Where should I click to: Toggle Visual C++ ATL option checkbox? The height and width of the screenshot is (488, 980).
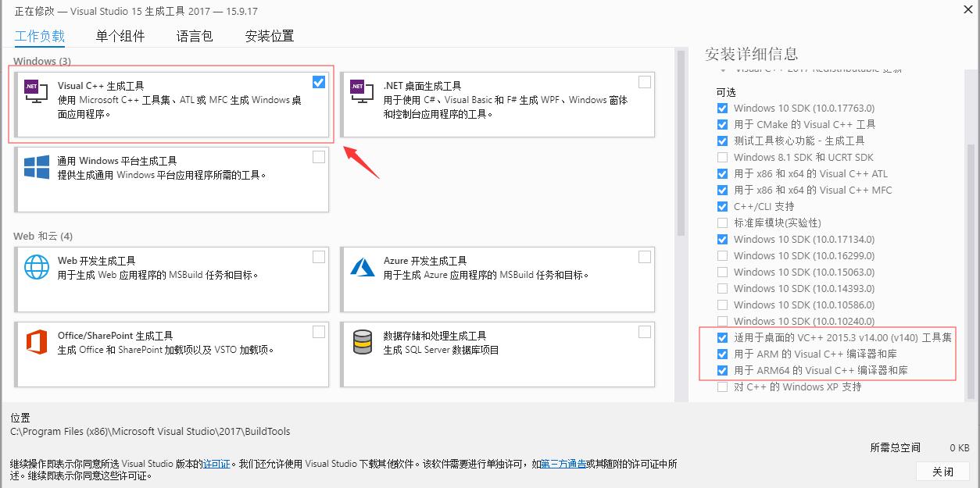[722, 174]
